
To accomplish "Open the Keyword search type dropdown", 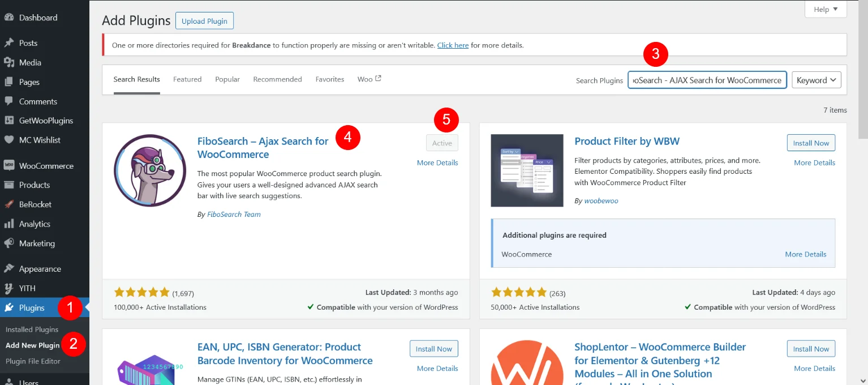I will click(816, 80).
